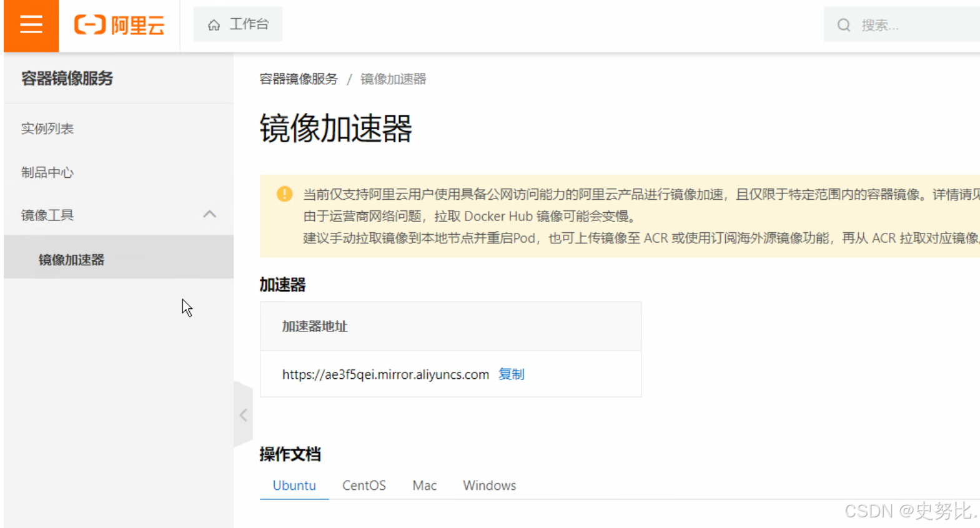Click the 加速器地址 table header
The height and width of the screenshot is (528, 980).
coord(315,326)
